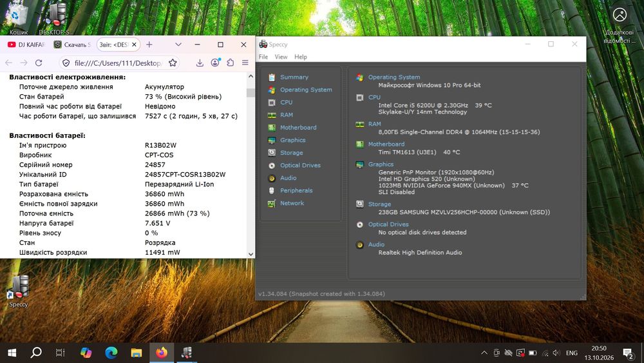Open Додаткові відомості desktop icon
644x363 pixels.
[x=620, y=25]
